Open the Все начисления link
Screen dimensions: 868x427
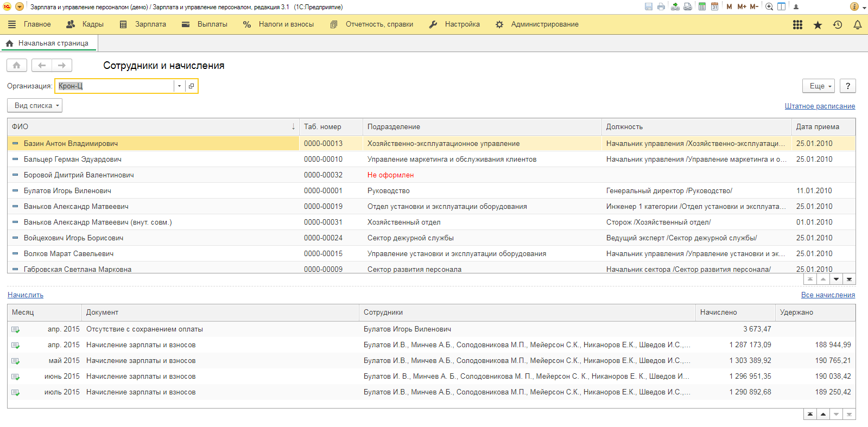pos(828,295)
